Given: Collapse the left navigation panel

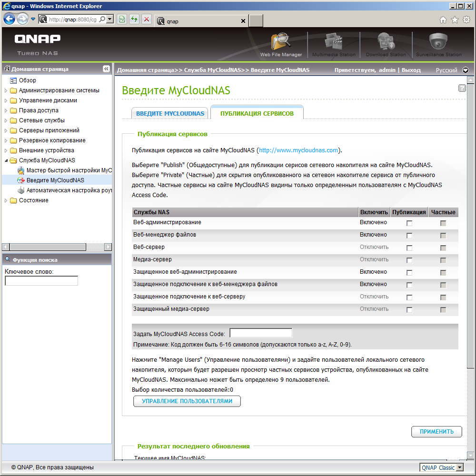Looking at the screenshot, I should (106, 69).
